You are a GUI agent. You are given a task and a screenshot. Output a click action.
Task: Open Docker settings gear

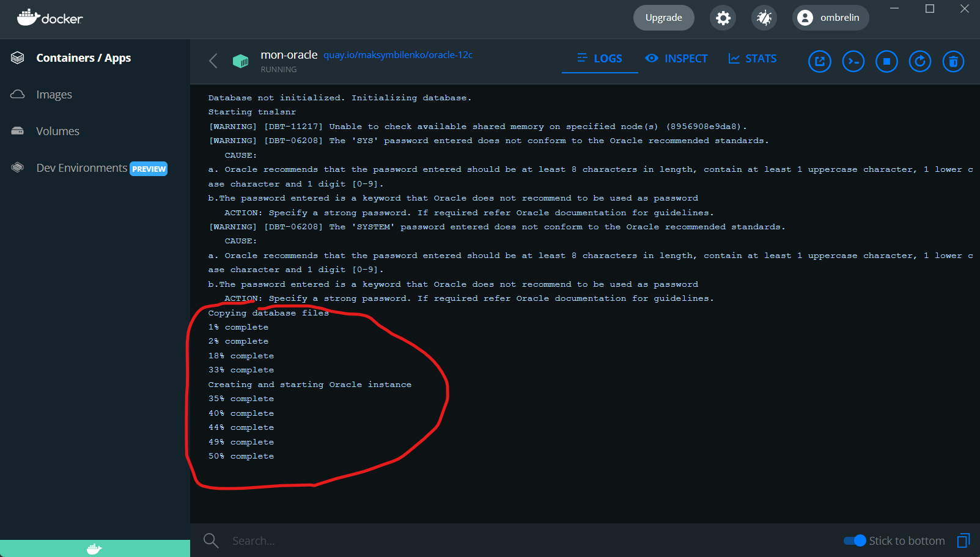723,18
